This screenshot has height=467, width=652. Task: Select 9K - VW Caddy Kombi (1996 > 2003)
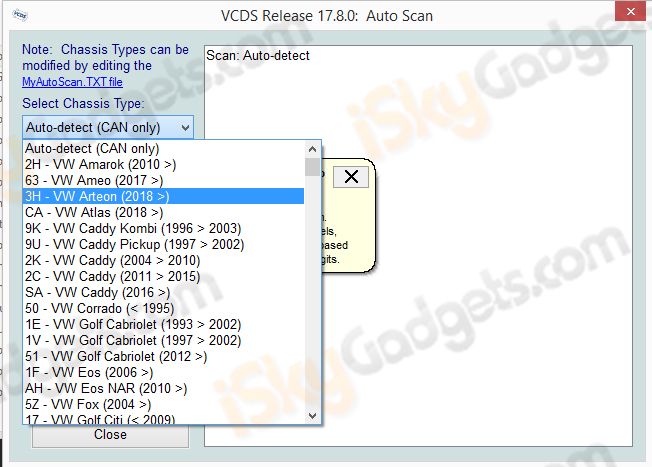tap(163, 228)
